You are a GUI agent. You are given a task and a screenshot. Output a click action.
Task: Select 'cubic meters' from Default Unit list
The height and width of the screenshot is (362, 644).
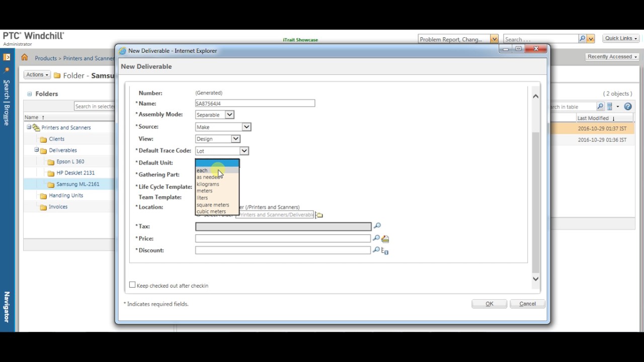click(217, 211)
